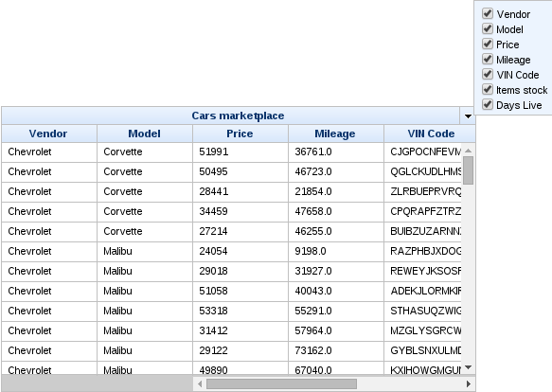Select the VIN cell starting ADEKJLORMK

[423, 292]
